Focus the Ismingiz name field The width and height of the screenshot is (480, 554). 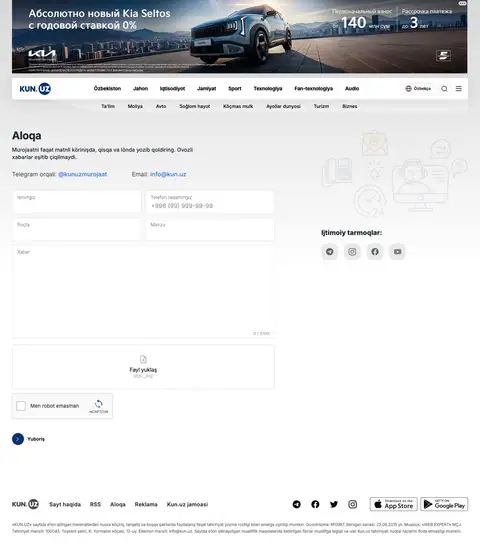[77, 202]
